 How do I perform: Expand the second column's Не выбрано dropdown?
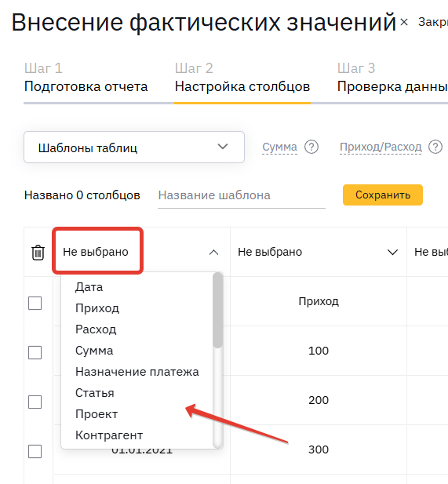[392, 253]
